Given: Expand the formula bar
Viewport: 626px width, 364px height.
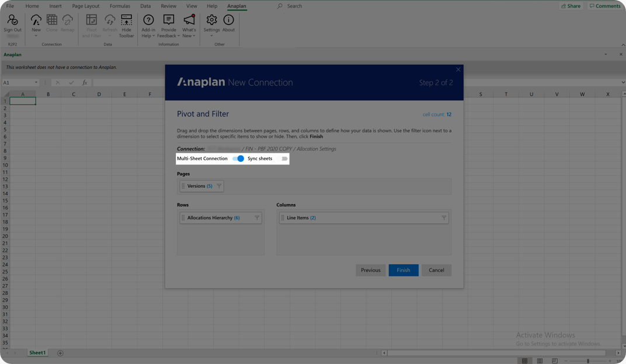Looking at the screenshot, I should [x=623, y=82].
